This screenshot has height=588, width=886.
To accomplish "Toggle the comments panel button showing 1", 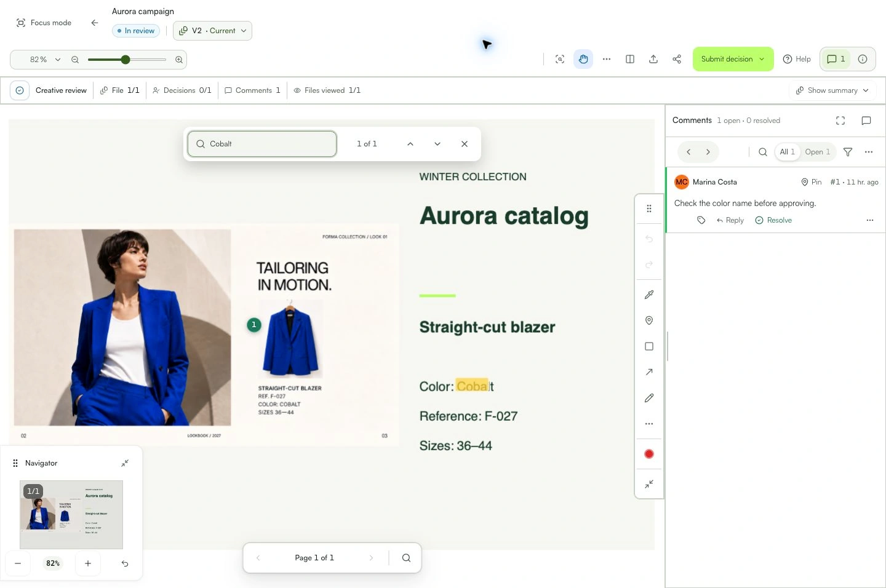I will [x=836, y=59].
